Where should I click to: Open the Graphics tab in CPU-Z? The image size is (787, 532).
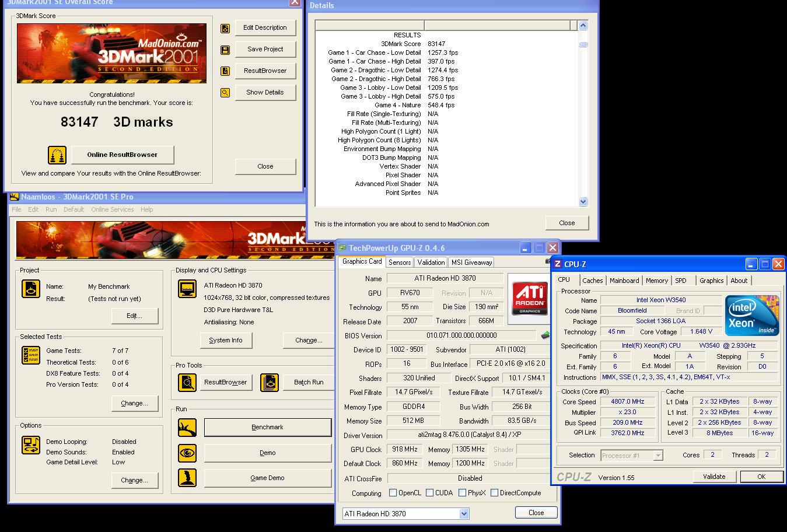pos(711,281)
